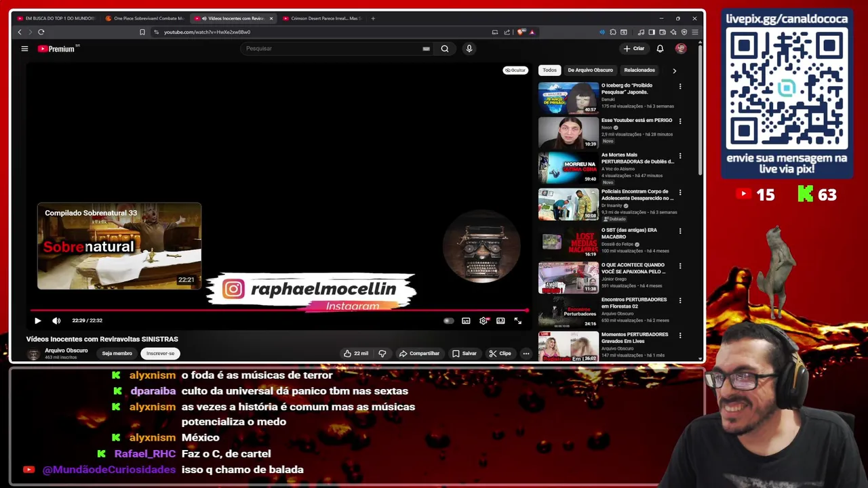Select the Todos filter chip
The height and width of the screenshot is (488, 868).
(x=549, y=70)
